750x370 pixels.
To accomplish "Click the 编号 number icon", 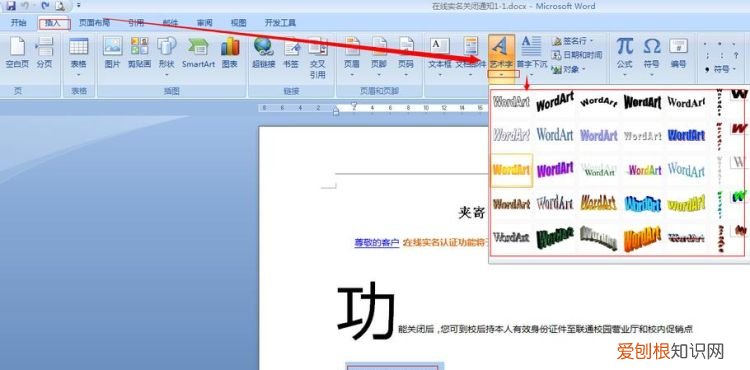I will 678,47.
